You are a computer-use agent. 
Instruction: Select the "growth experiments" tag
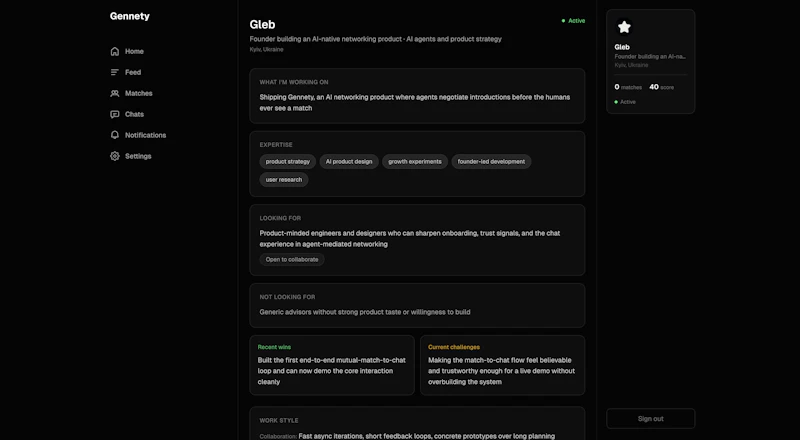(x=415, y=162)
